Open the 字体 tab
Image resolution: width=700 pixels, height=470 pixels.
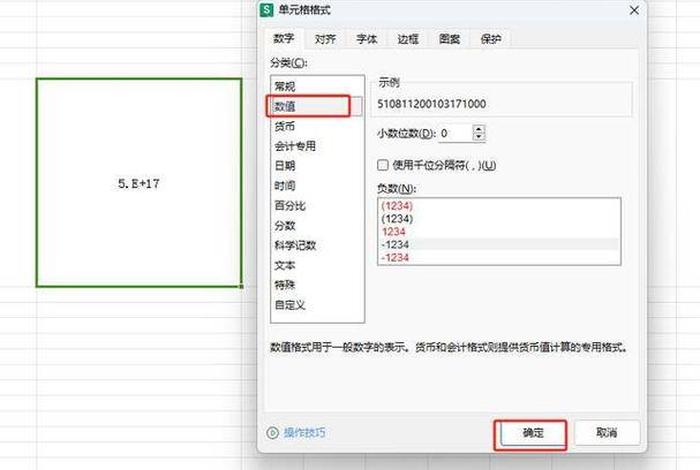[367, 39]
